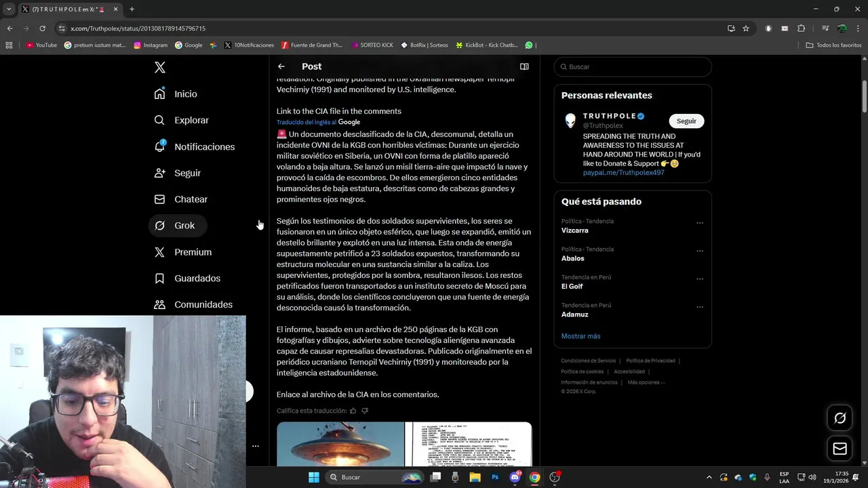The width and height of the screenshot is (868, 488).
Task: Open Chrome three-dot menu
Action: [x=859, y=28]
